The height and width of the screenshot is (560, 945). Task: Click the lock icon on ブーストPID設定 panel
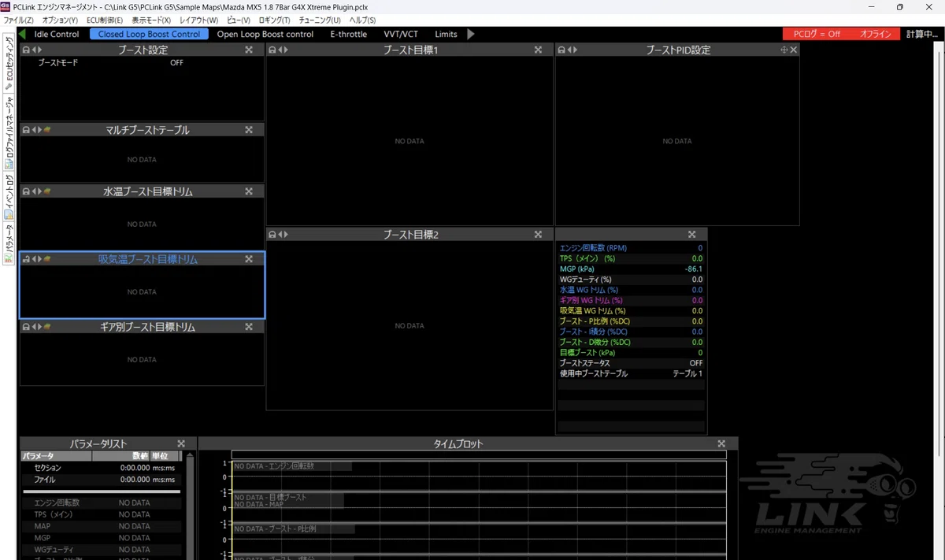[561, 50]
